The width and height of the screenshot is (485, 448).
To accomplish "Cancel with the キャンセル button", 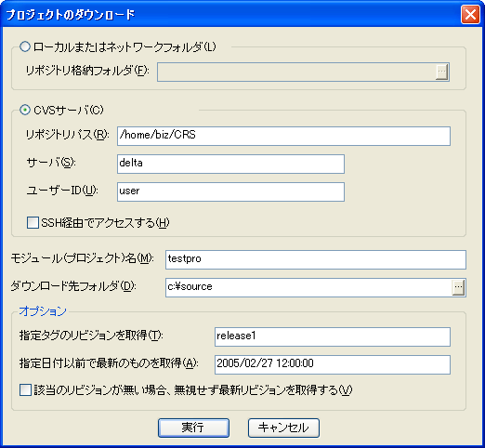I will point(283,428).
